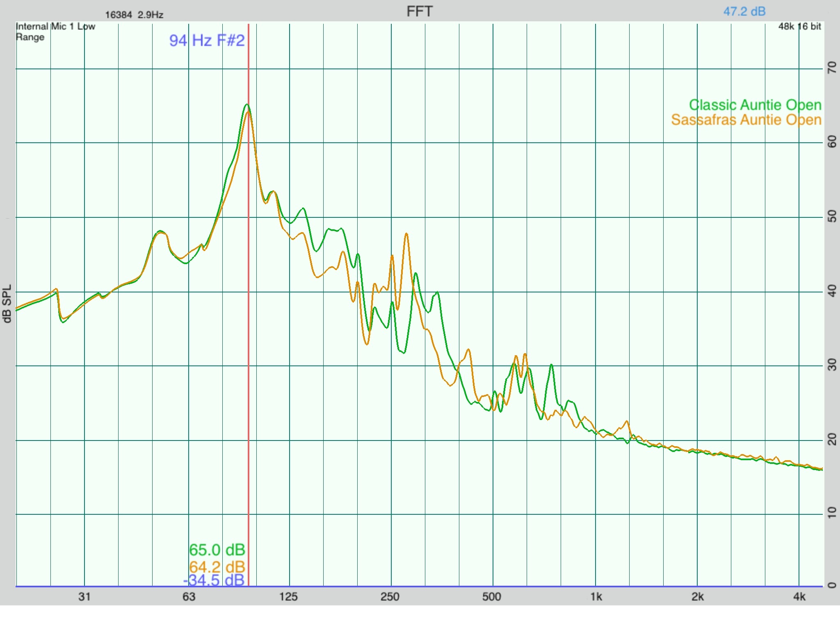Click the 50 dB scale label
Screen dimensions: 840x630
tap(832, 216)
